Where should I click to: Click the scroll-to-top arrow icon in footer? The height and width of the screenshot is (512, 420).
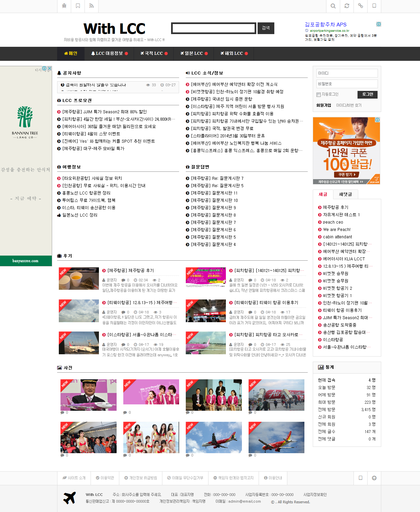[374, 478]
